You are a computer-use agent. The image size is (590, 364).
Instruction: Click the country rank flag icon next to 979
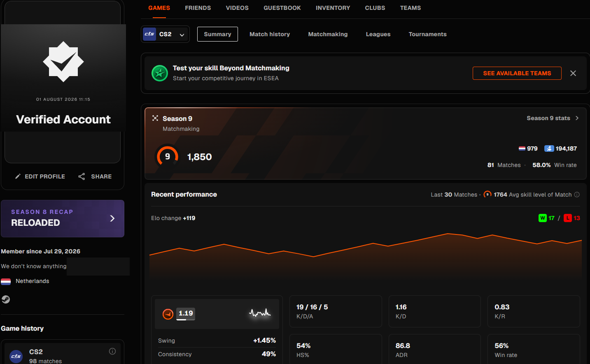(522, 148)
